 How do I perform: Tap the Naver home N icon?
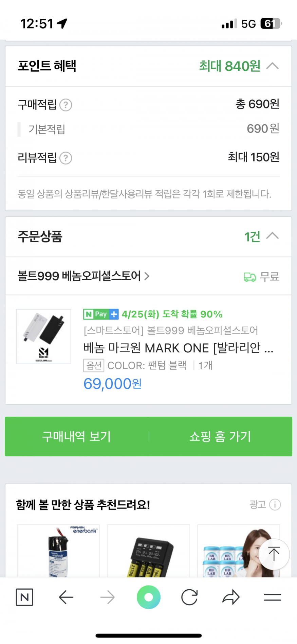24,597
